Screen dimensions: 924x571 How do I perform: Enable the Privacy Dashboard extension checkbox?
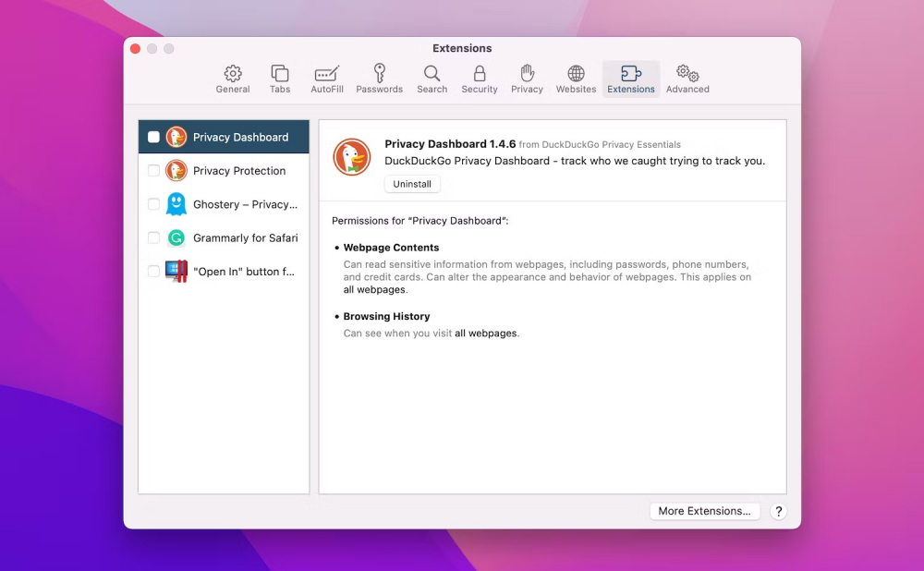pos(153,138)
